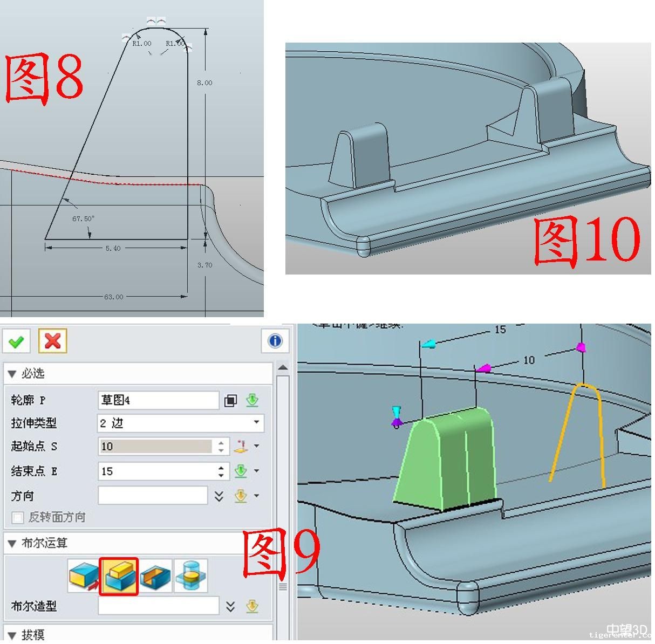Open the blue info help icon

pyautogui.click(x=275, y=341)
